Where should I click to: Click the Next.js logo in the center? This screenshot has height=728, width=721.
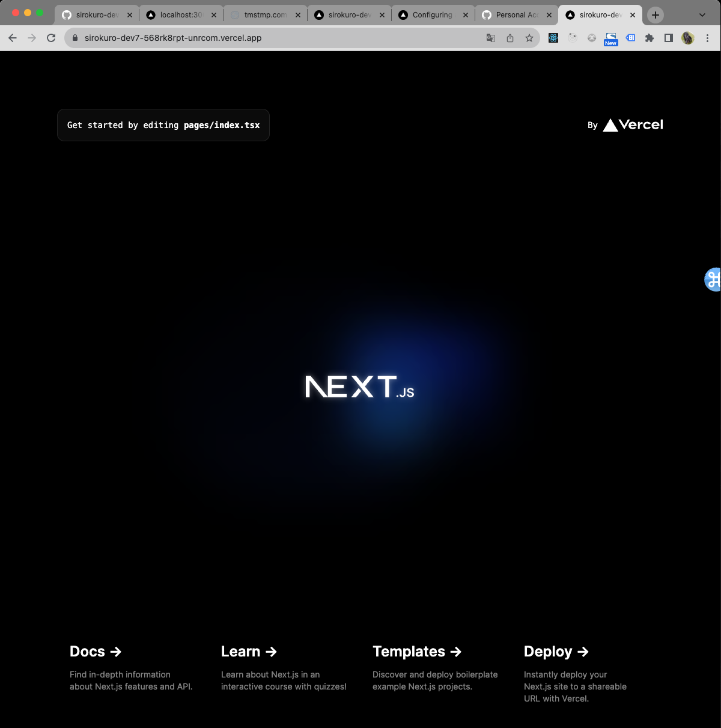(x=360, y=387)
